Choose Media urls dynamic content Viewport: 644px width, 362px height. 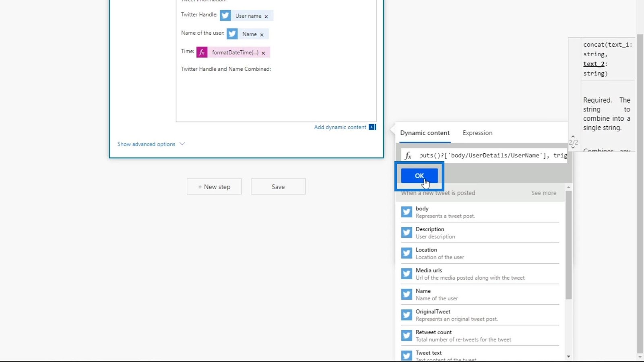click(x=480, y=274)
